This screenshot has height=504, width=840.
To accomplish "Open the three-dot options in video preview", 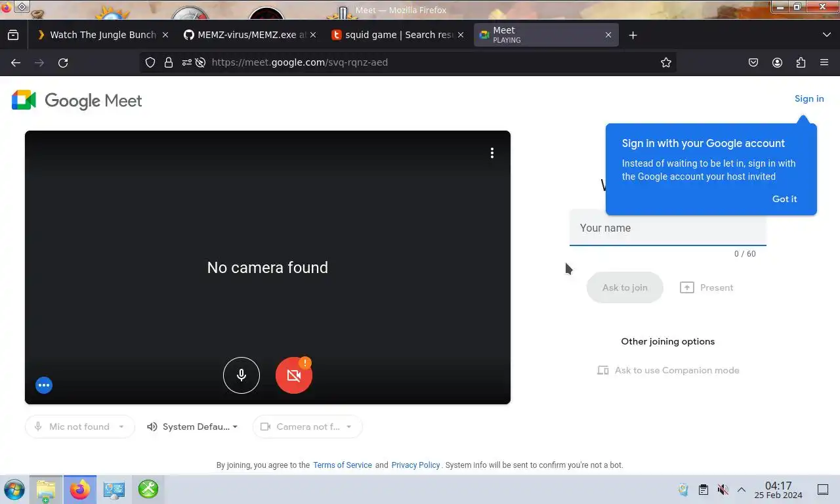I will tap(492, 153).
